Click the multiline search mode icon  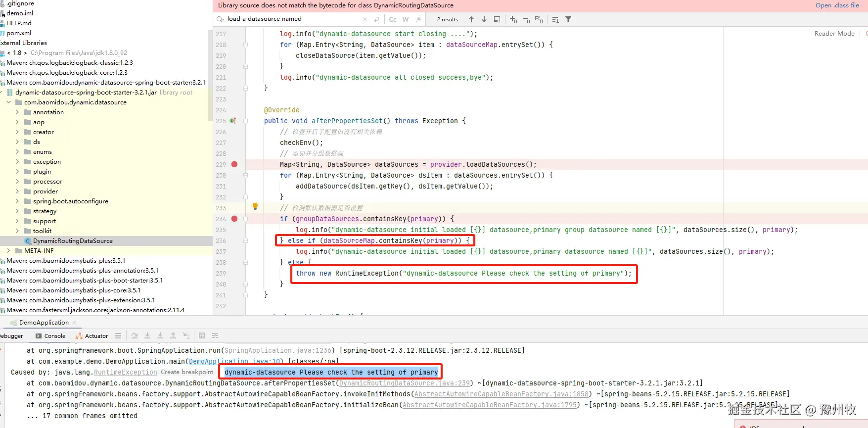555,20
